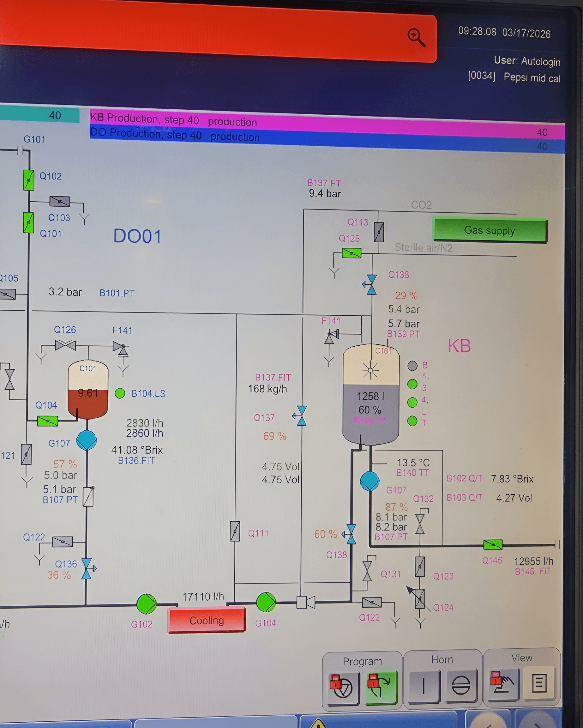The height and width of the screenshot is (728, 583).
Task: Click the DO01 section title
Action: [x=137, y=236]
